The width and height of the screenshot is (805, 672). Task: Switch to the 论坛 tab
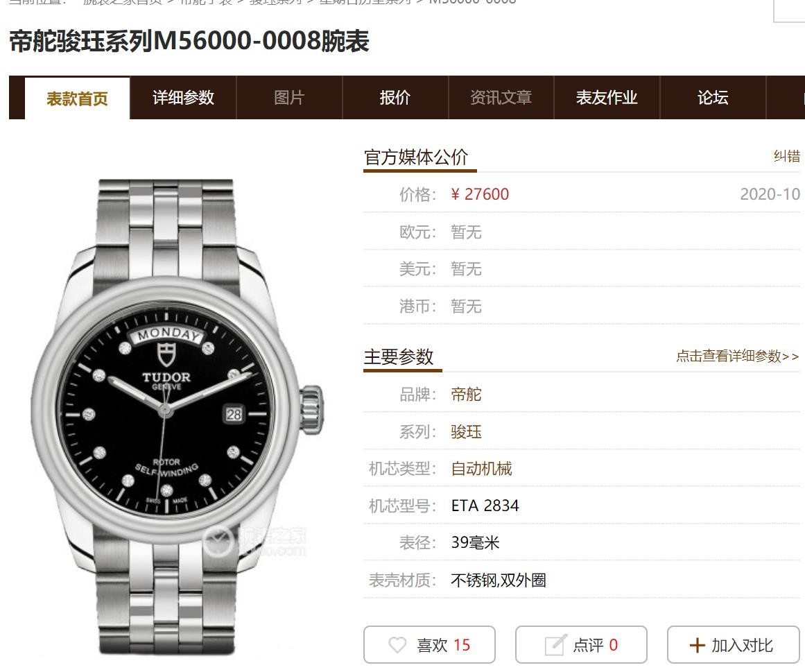point(713,98)
